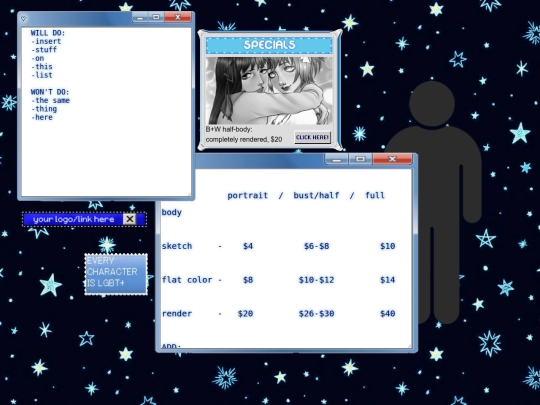
Task: Click the 'flat color' row label
Action: (187, 280)
